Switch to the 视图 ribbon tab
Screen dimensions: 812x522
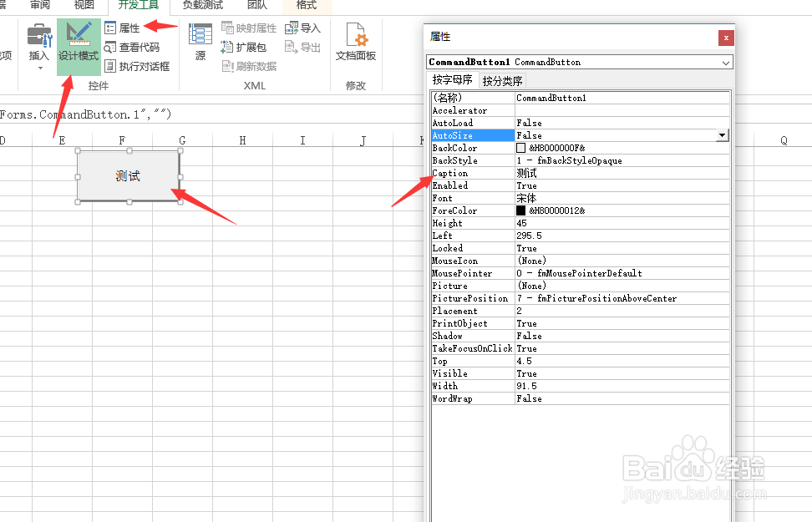[x=83, y=4]
